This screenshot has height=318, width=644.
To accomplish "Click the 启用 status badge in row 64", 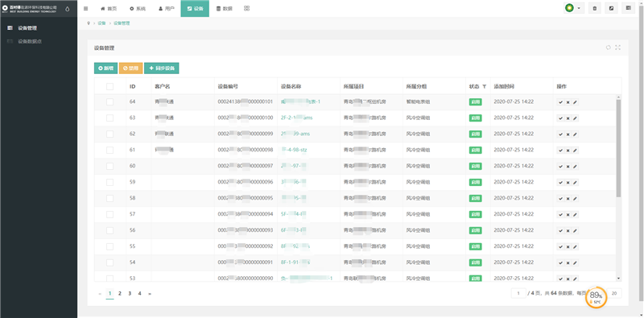I will [x=475, y=102].
